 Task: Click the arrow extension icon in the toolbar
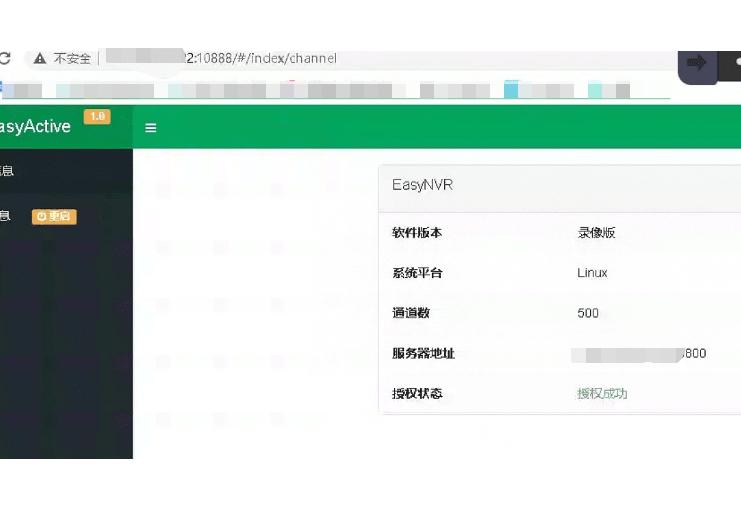point(697,62)
